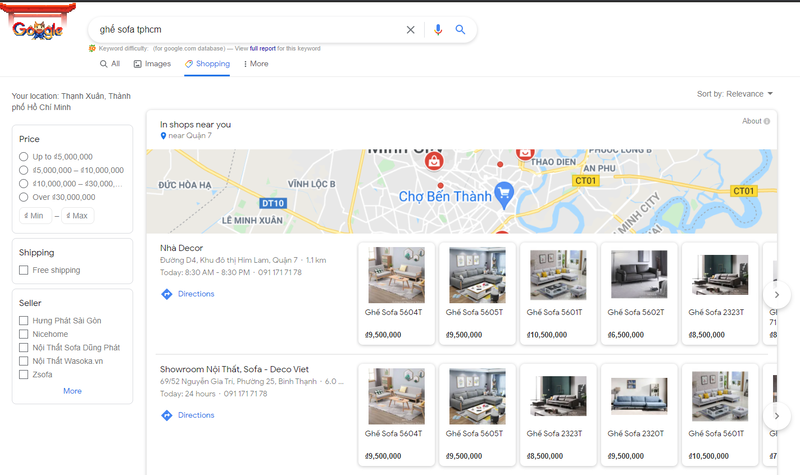This screenshot has width=800, height=475.
Task: Click the blue search magnifier icon
Action: 460,30
